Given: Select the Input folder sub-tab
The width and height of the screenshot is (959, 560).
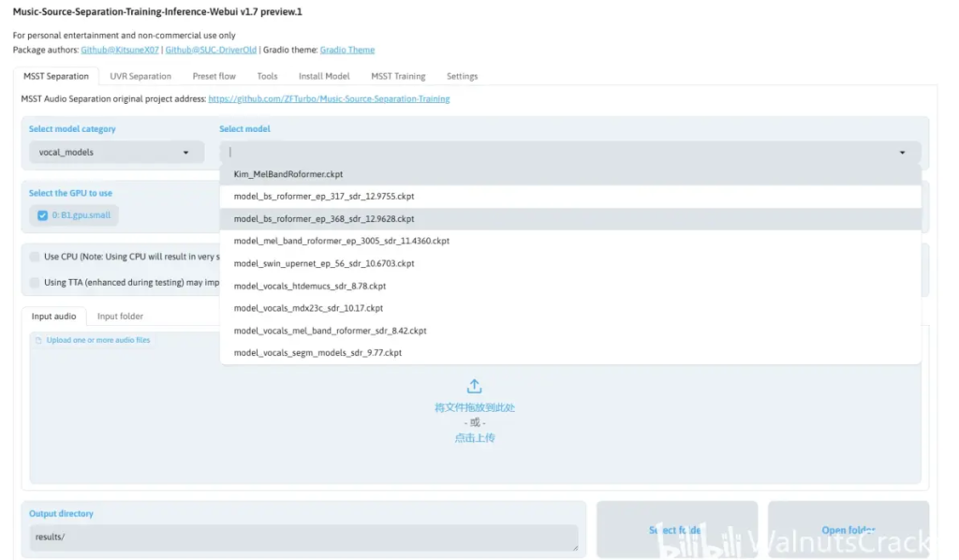Looking at the screenshot, I should [x=121, y=317].
